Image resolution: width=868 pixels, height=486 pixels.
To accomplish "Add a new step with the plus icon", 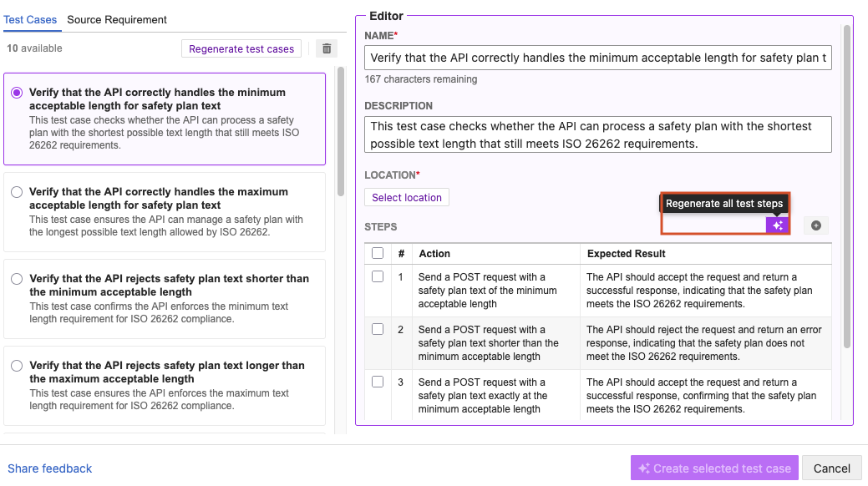I will (x=816, y=225).
